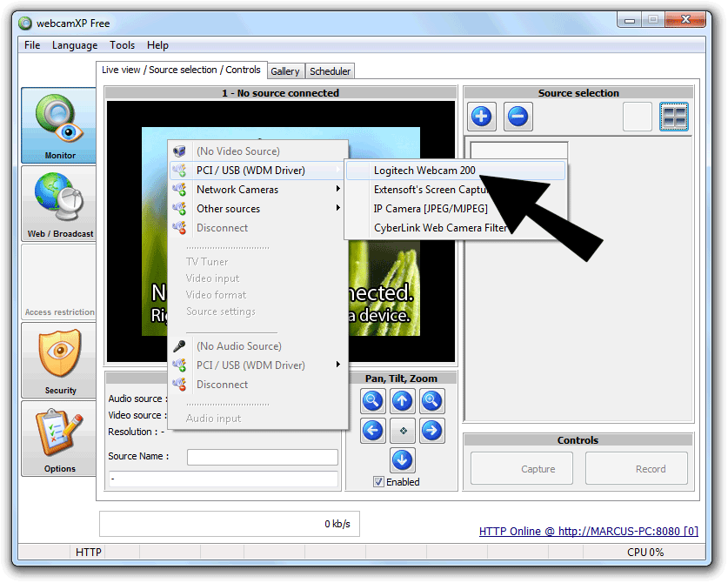Click the Source settings menu entry
This screenshot has width=728, height=583.
pos(221,312)
